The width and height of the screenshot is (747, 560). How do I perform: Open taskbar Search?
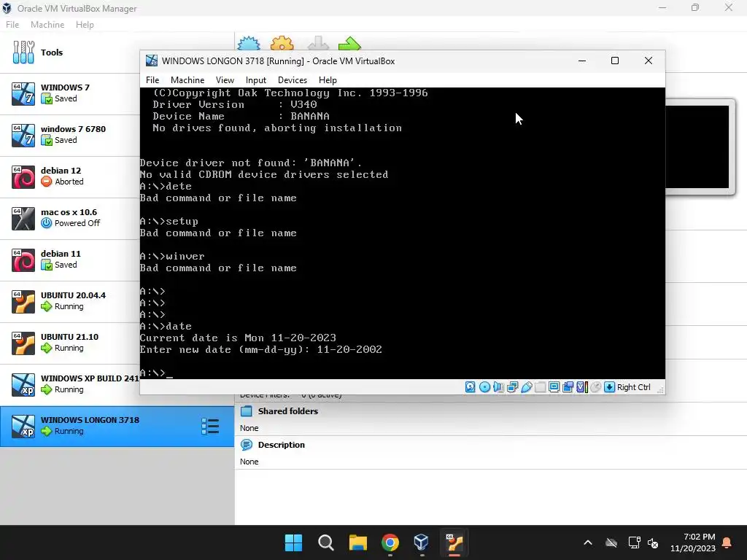326,542
